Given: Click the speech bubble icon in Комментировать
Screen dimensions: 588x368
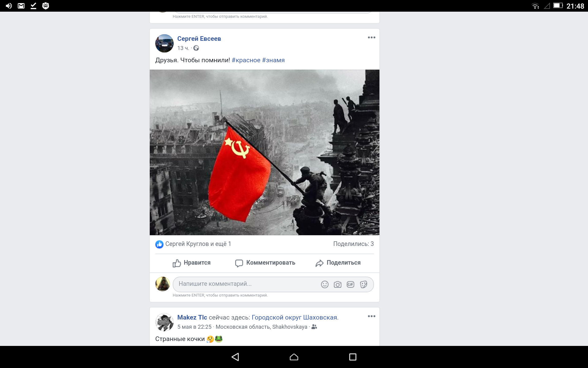Looking at the screenshot, I should 239,263.
